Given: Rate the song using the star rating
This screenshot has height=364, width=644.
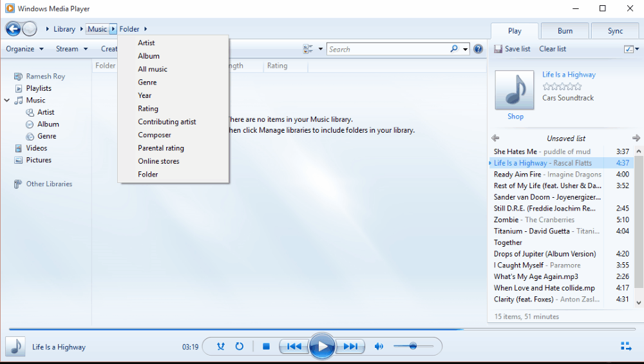Looking at the screenshot, I should [x=562, y=86].
